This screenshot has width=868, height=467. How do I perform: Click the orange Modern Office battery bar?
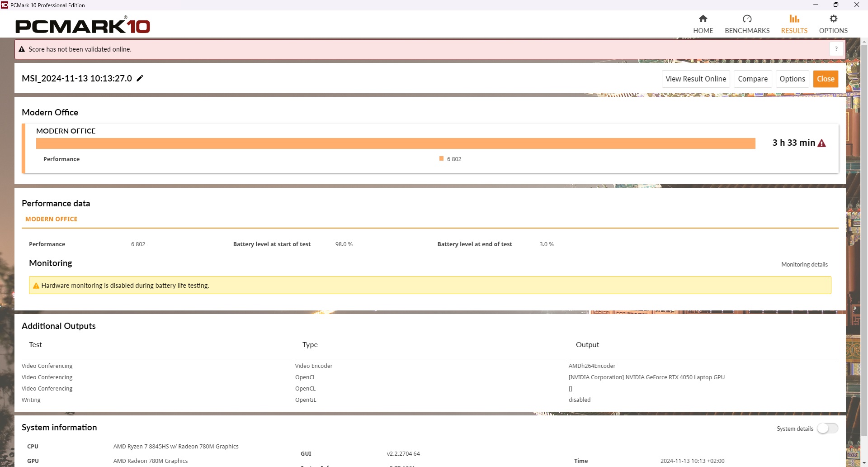coord(396,143)
